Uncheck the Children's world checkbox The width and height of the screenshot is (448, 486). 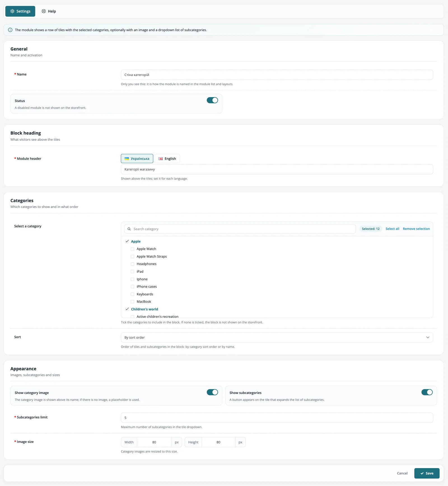(127, 309)
